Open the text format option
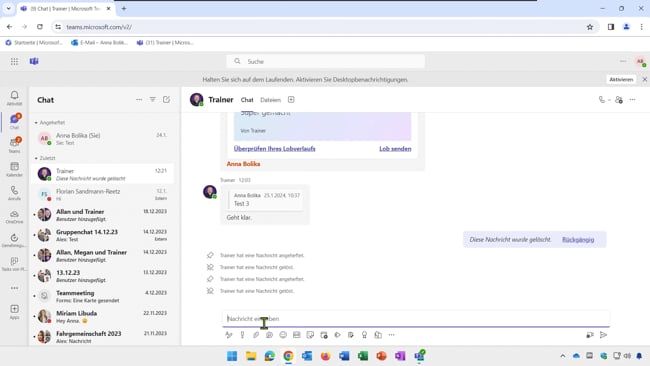 pos(229,335)
